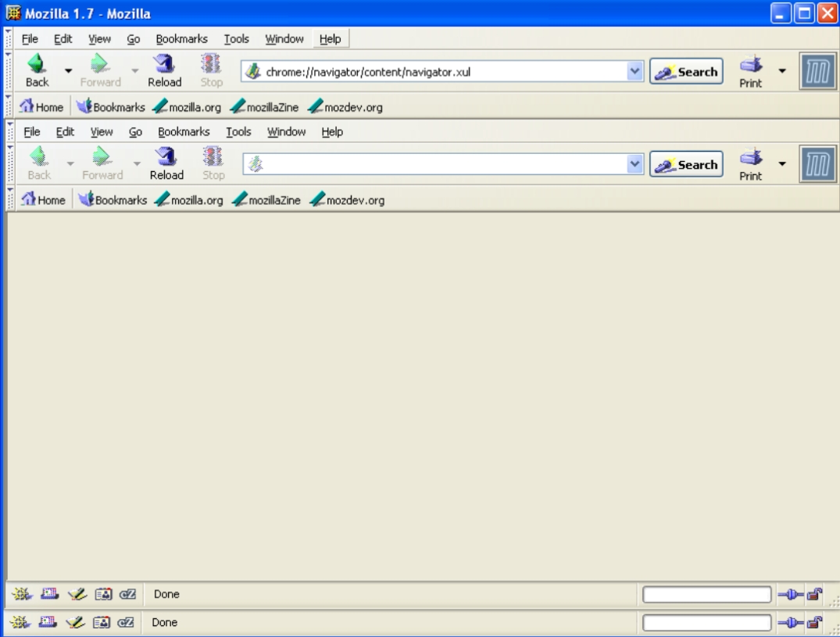Open ChatZilla from upper status bar icons
The height and width of the screenshot is (637, 840).
coord(127,593)
